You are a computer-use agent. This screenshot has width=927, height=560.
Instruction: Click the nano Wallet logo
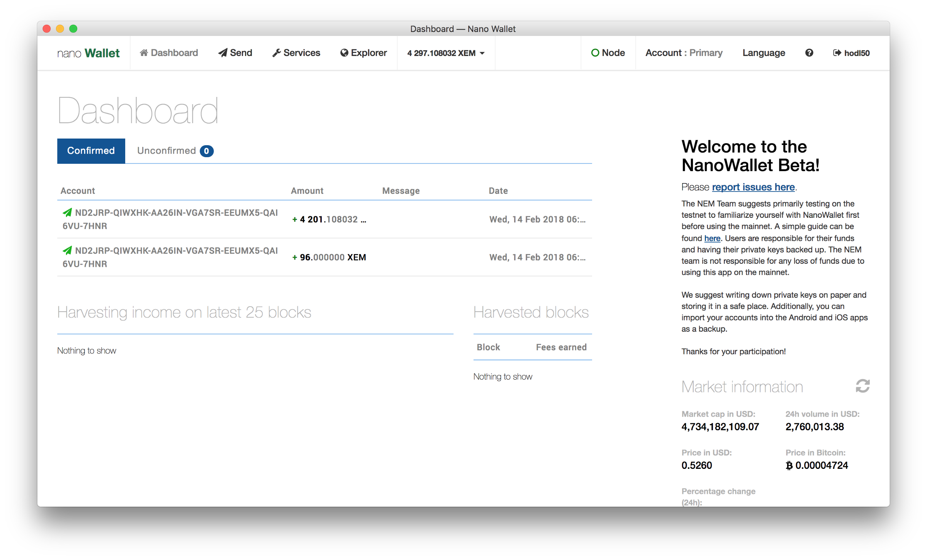pyautogui.click(x=88, y=53)
